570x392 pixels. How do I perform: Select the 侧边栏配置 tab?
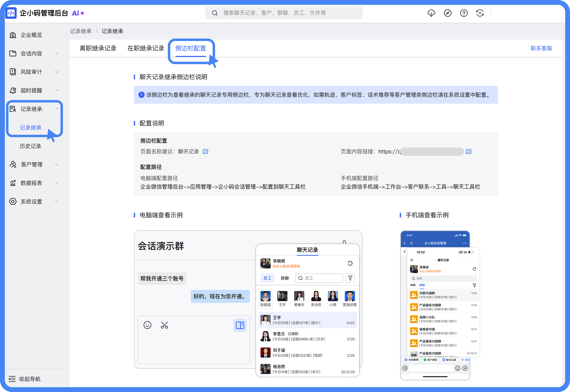[191, 48]
